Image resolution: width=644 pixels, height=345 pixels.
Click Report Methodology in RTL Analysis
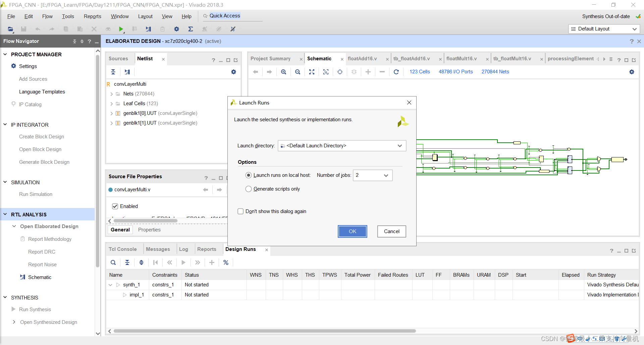pos(50,239)
